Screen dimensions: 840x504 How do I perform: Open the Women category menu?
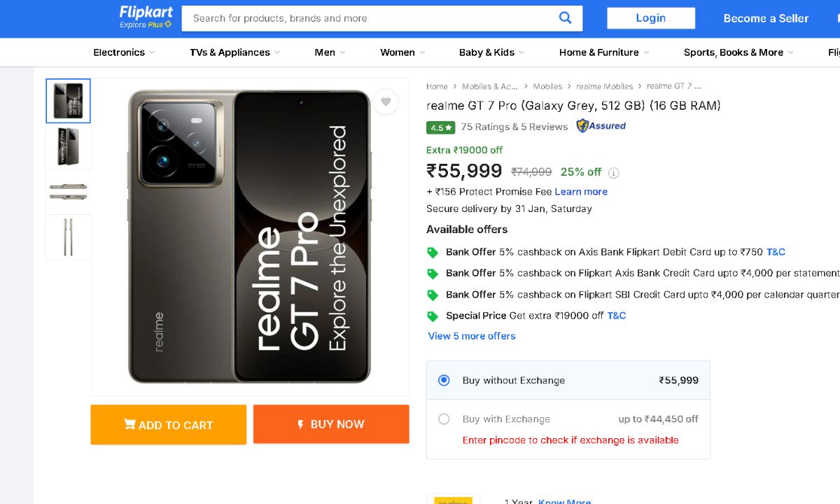pos(402,52)
